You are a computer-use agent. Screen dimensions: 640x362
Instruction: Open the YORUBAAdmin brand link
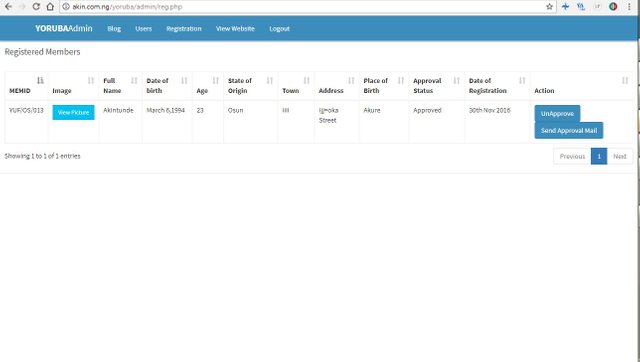(64, 29)
